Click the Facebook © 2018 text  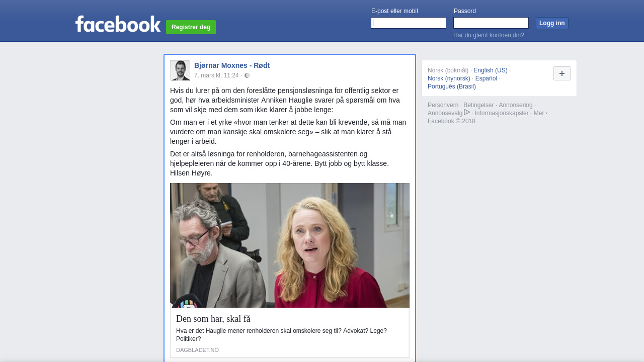coord(451,121)
